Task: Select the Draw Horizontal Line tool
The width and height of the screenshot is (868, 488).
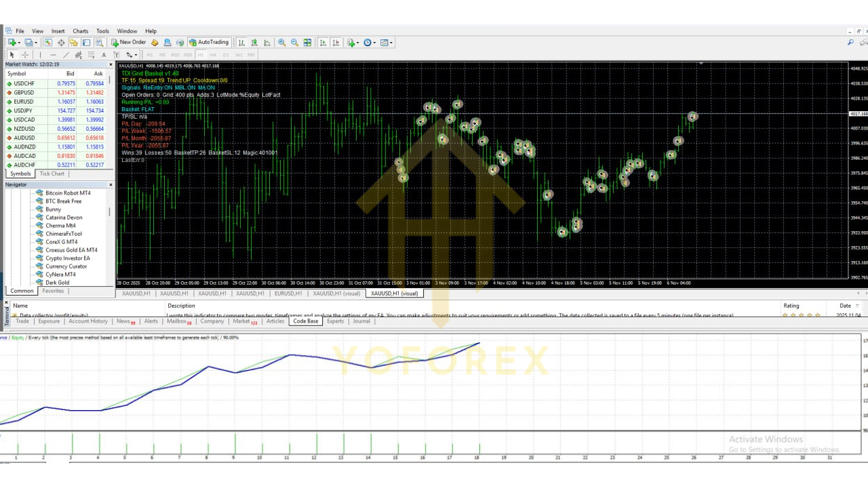Action: pos(53,55)
